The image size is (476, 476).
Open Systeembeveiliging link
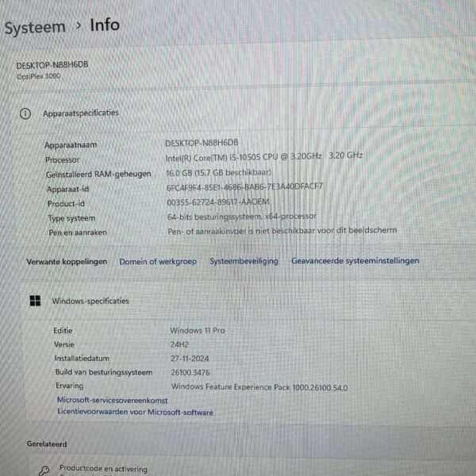tap(244, 261)
